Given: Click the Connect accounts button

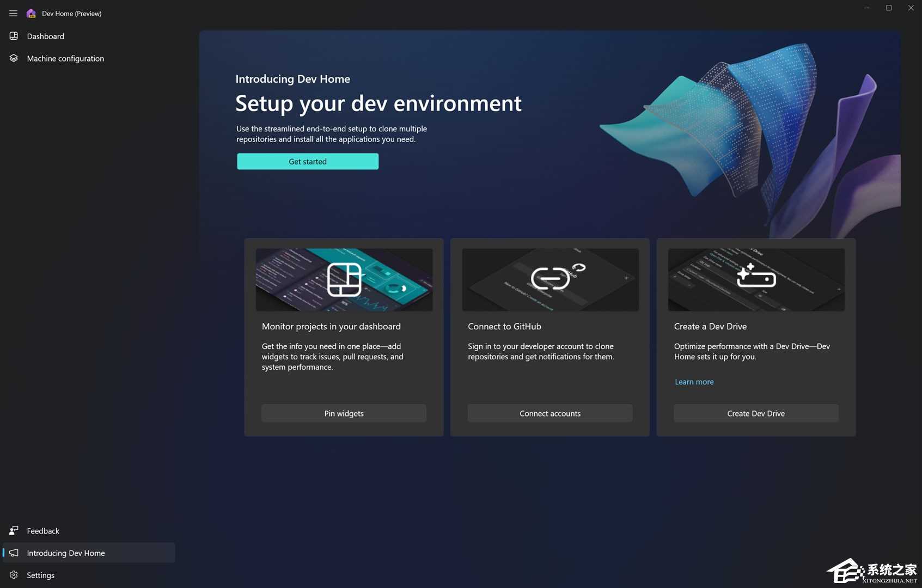Looking at the screenshot, I should click(x=550, y=413).
